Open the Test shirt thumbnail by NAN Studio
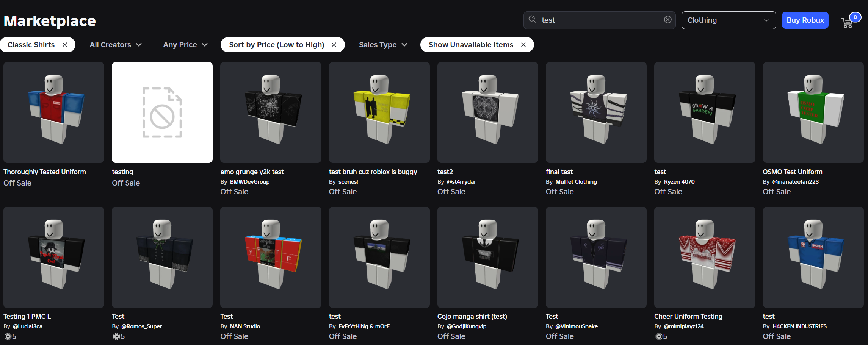Image resolution: width=868 pixels, height=345 pixels. [271, 257]
